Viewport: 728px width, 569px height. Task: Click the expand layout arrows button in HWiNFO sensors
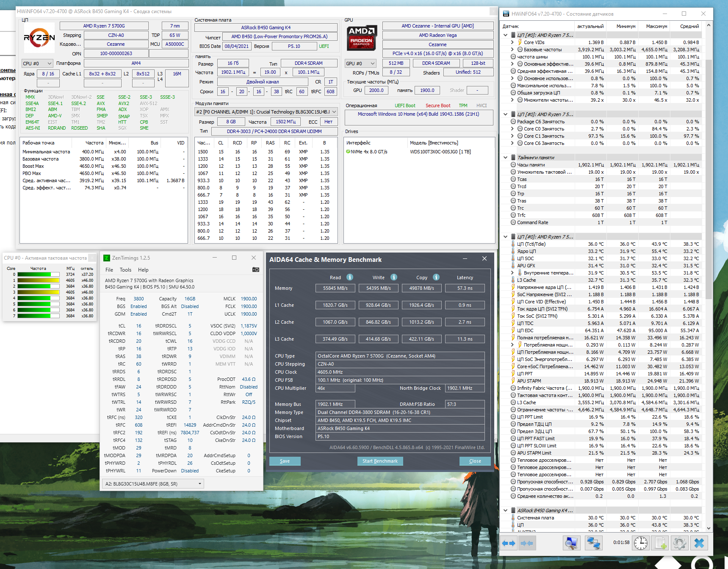coord(508,543)
